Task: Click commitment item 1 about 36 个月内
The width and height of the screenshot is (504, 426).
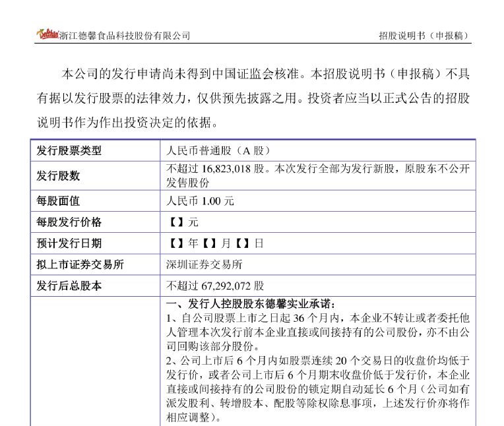Action: coord(317,332)
